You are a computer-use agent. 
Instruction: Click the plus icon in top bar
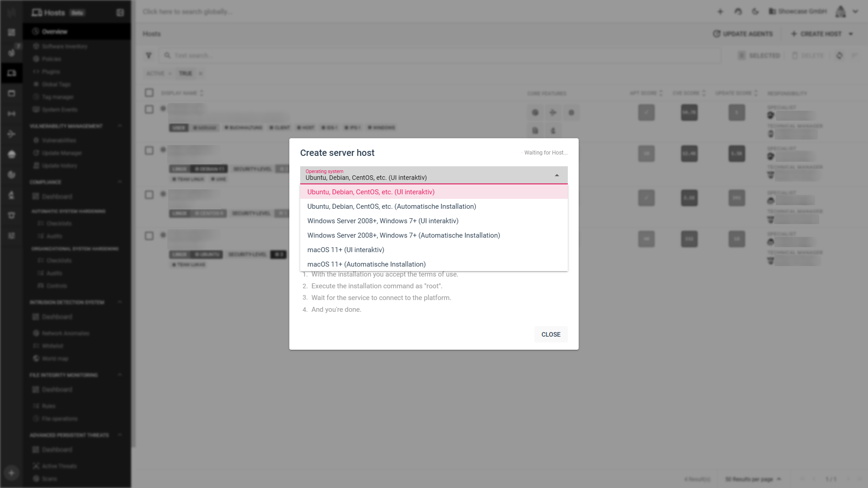click(x=720, y=12)
